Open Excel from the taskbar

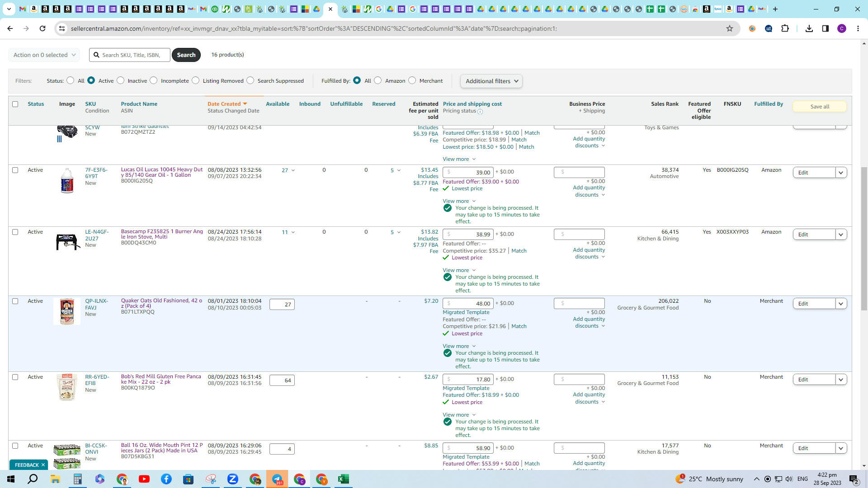[x=344, y=479]
